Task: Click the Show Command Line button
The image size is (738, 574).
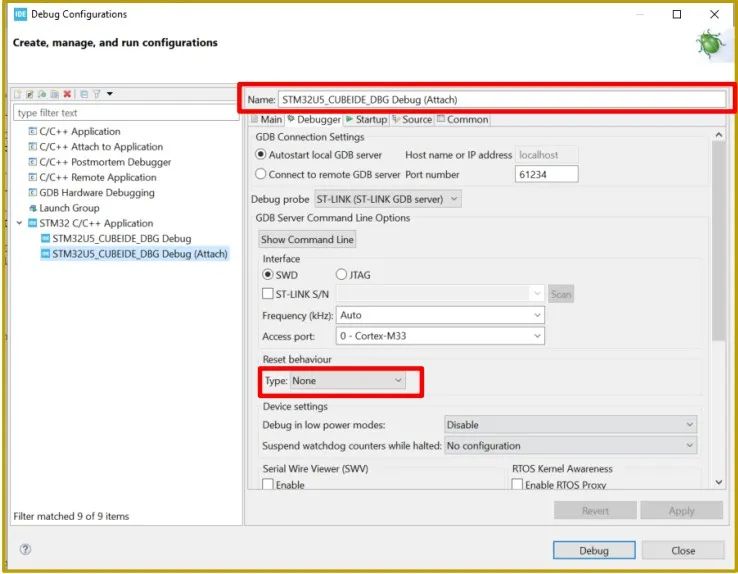Action: 307,240
